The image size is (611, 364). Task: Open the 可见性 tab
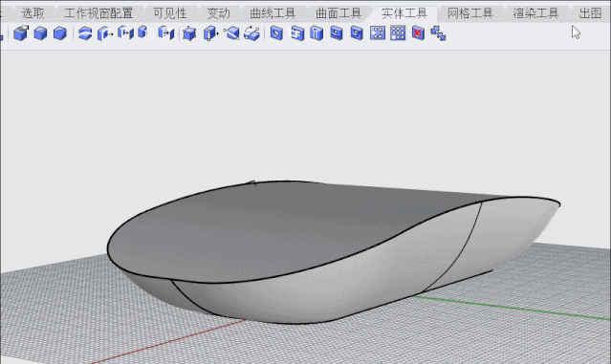[170, 13]
